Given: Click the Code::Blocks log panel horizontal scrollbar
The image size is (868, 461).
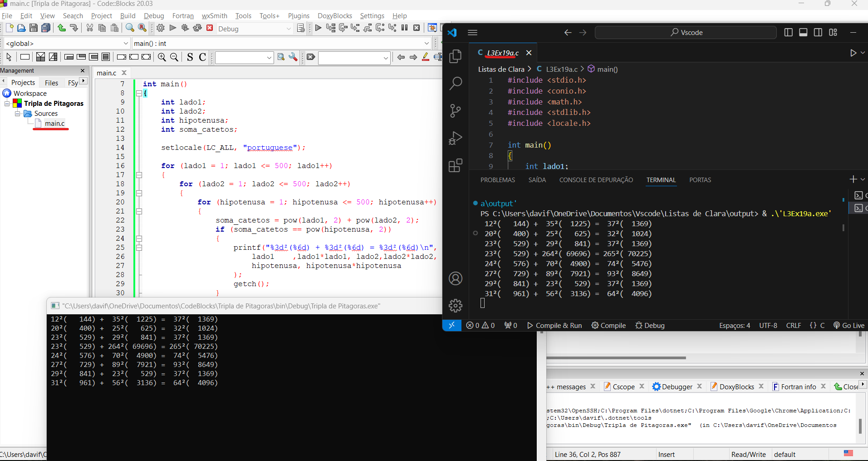Looking at the screenshot, I should [616, 358].
